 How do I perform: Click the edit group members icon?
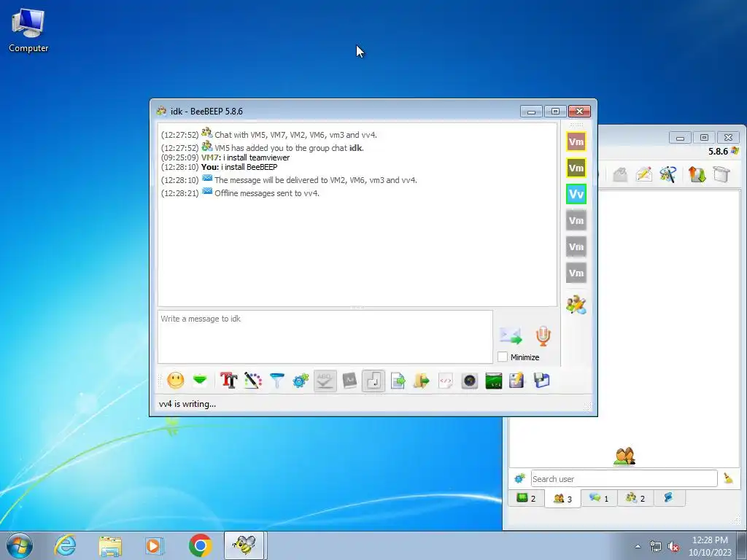576,305
